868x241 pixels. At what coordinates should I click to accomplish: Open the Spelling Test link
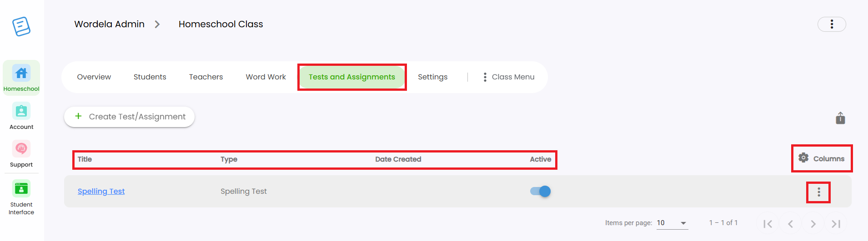pyautogui.click(x=101, y=191)
